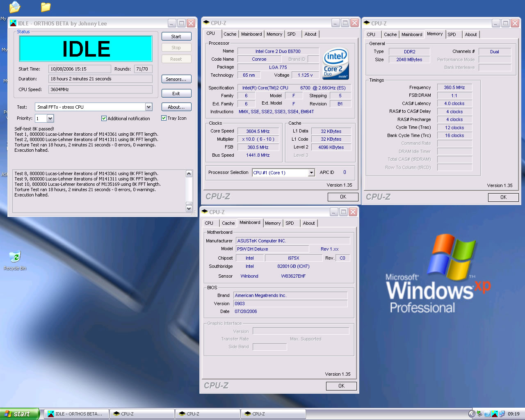The image size is (525, 420).
Task: Click the Core Speed value 3604.5 MHz
Action: (x=258, y=131)
